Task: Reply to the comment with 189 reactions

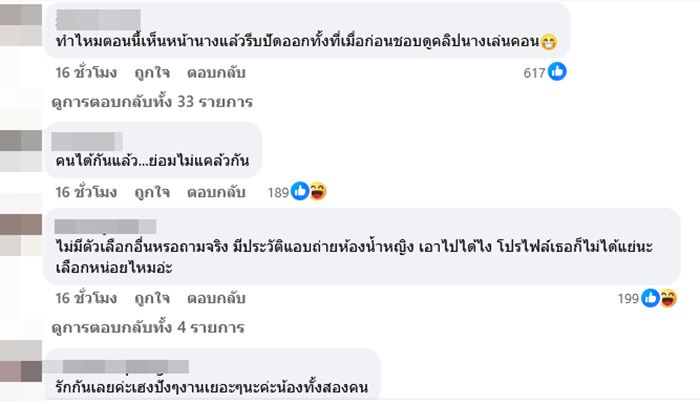Action: pos(225,191)
